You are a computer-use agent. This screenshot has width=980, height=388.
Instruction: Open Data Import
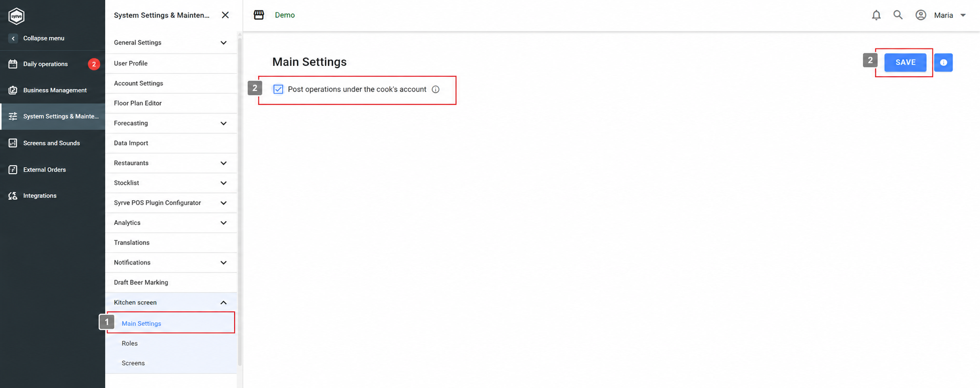[x=171, y=143]
